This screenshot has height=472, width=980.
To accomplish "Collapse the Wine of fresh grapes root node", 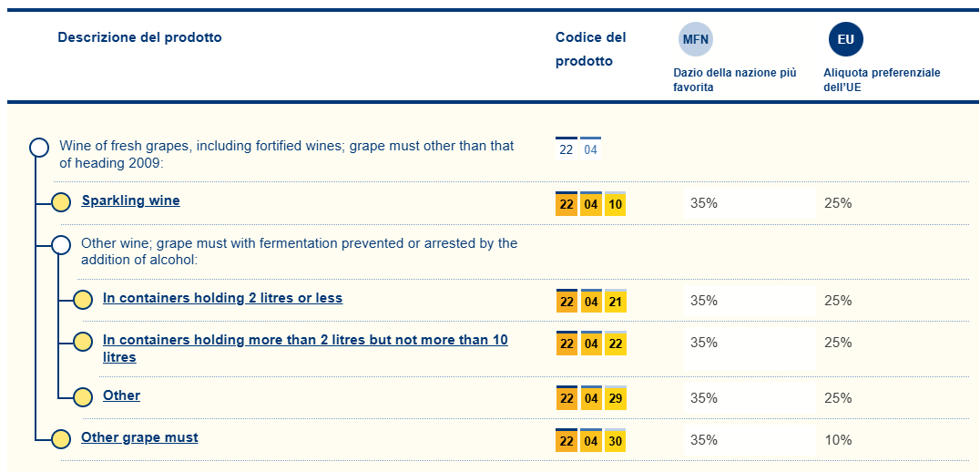I will pyautogui.click(x=39, y=148).
